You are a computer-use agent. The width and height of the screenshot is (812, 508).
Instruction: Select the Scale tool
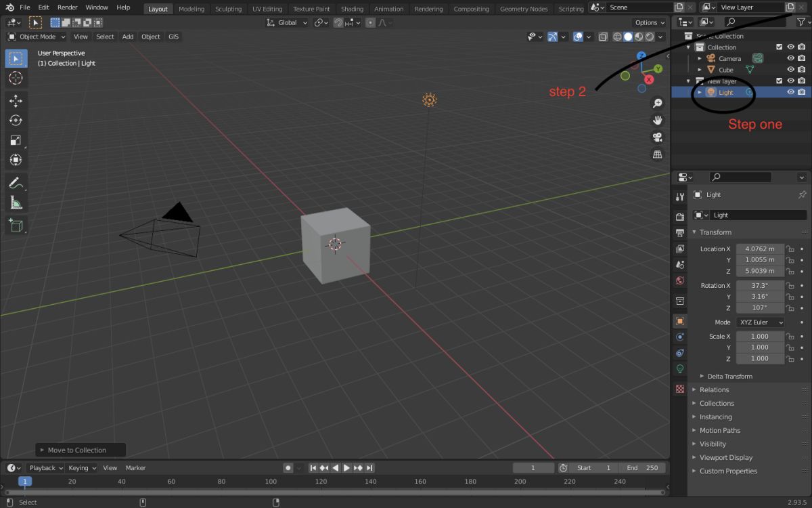click(16, 140)
